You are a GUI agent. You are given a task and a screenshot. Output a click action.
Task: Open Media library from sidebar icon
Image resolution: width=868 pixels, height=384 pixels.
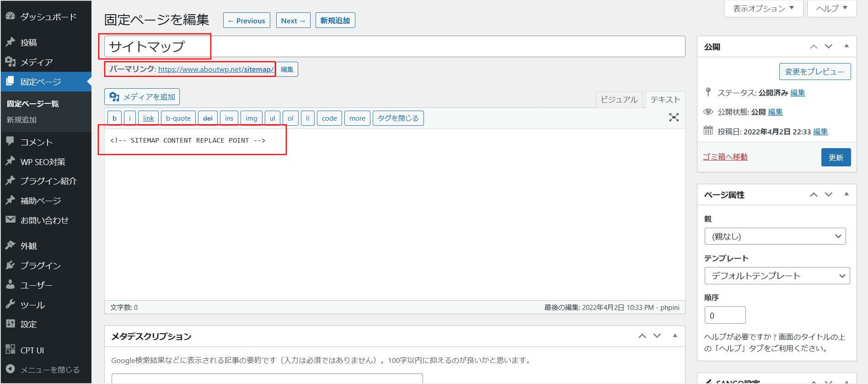click(x=11, y=62)
